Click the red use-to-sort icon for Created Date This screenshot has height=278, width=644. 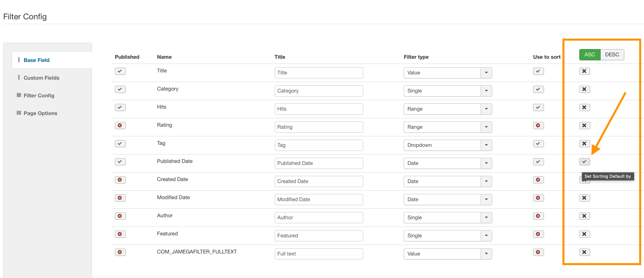pyautogui.click(x=538, y=180)
